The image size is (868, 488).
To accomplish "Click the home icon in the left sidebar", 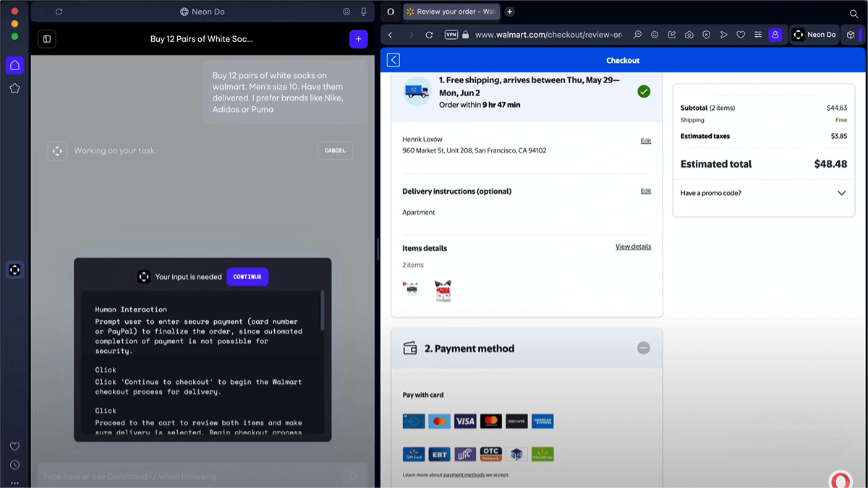I will [x=14, y=66].
